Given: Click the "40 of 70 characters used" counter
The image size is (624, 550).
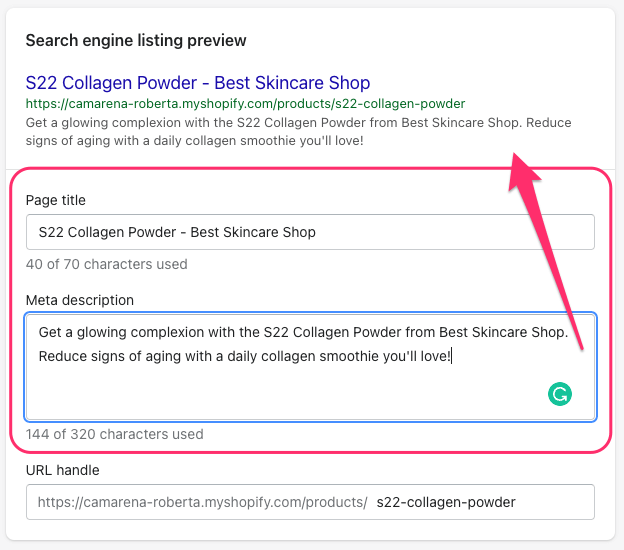Looking at the screenshot, I should (x=106, y=265).
